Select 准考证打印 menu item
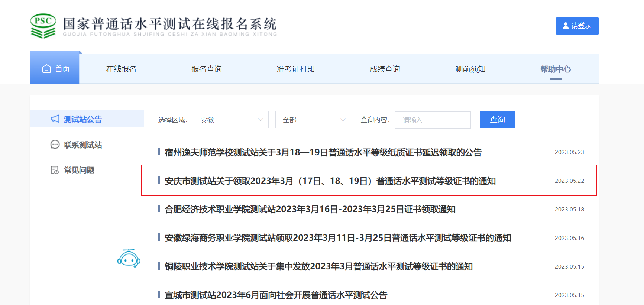 pos(296,69)
